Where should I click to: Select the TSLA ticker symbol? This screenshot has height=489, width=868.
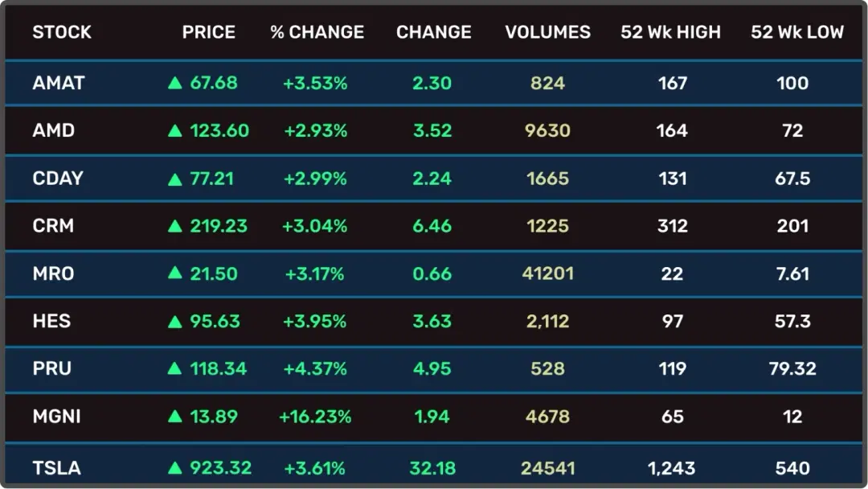pyautogui.click(x=56, y=468)
